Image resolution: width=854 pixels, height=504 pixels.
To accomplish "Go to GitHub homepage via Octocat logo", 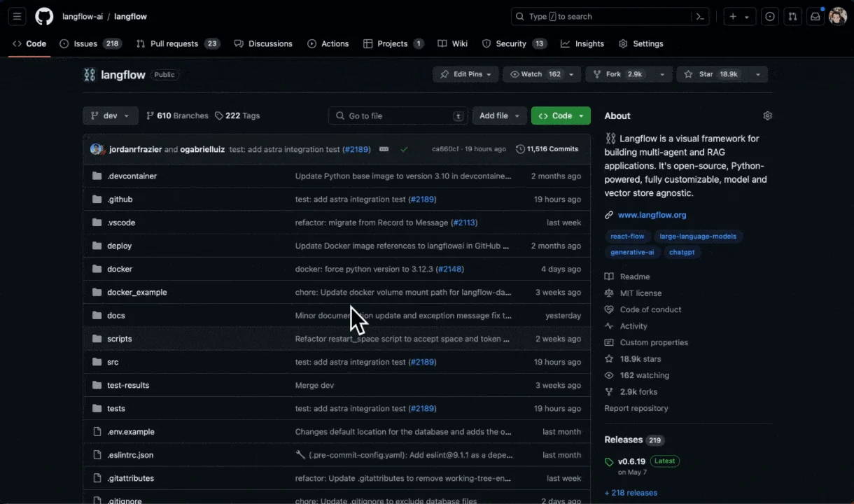I will [x=44, y=16].
